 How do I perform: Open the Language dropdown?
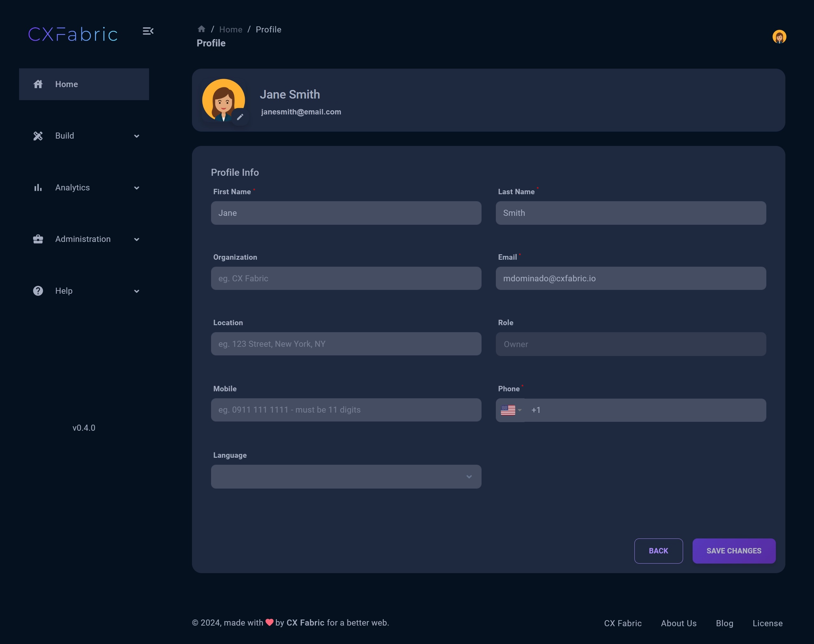[346, 476]
